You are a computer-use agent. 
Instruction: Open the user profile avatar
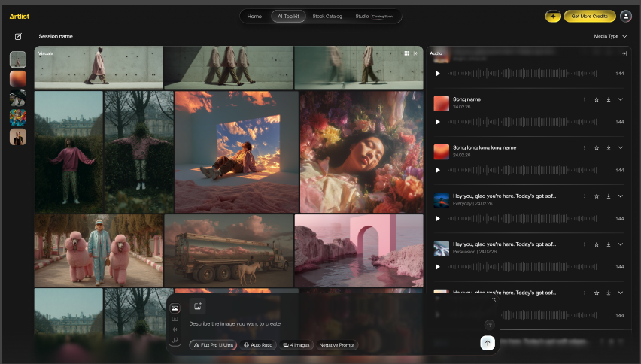click(625, 16)
